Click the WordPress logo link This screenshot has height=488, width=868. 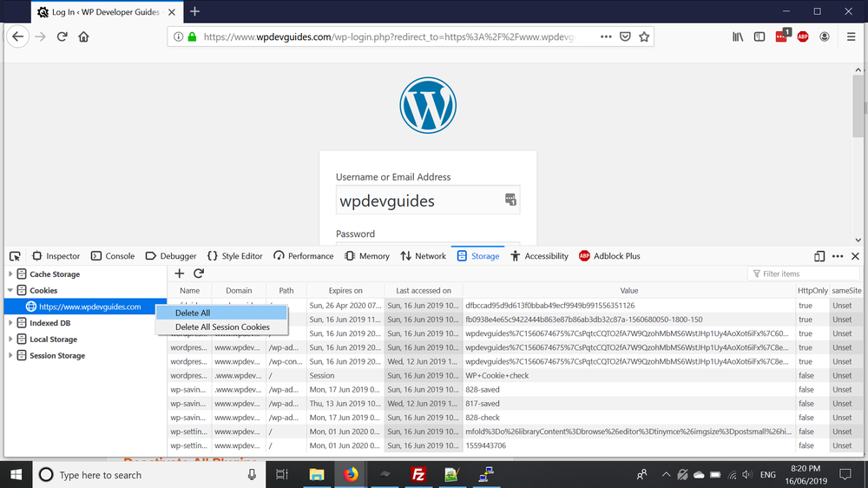coord(428,105)
